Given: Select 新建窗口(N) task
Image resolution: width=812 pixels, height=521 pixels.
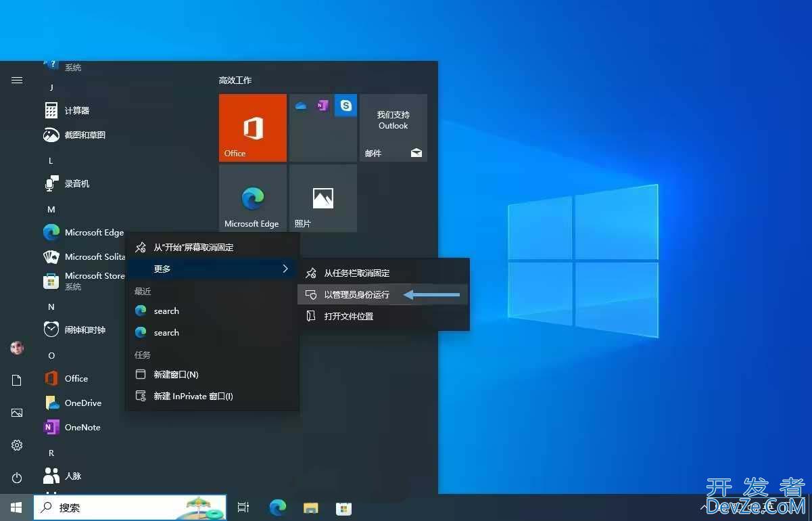Looking at the screenshot, I should coord(212,374).
